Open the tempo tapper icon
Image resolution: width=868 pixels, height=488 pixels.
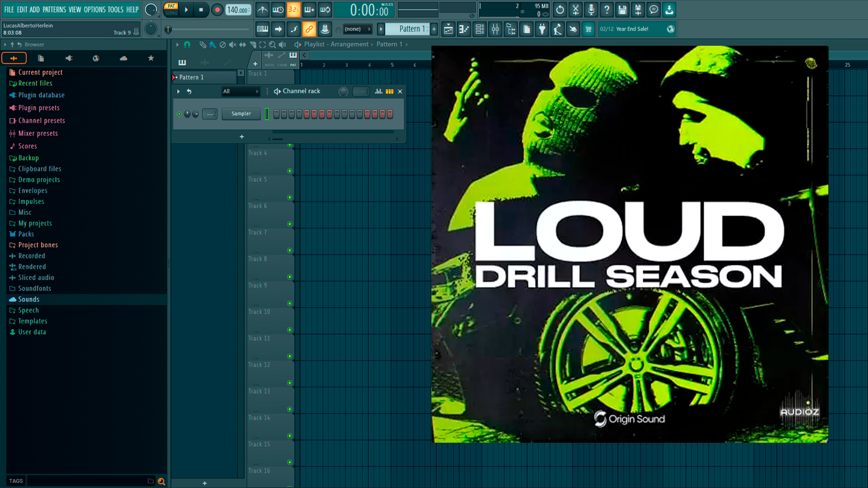557,29
